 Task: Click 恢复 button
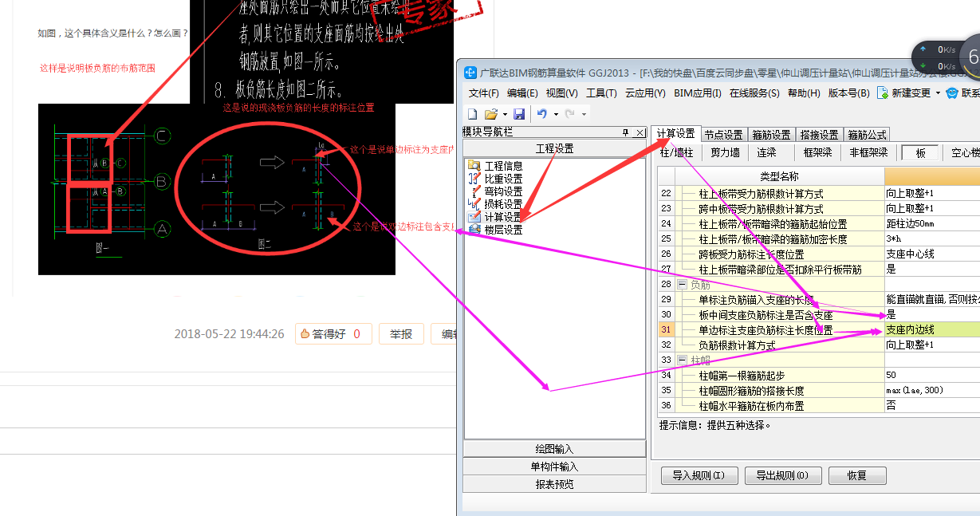click(x=857, y=475)
